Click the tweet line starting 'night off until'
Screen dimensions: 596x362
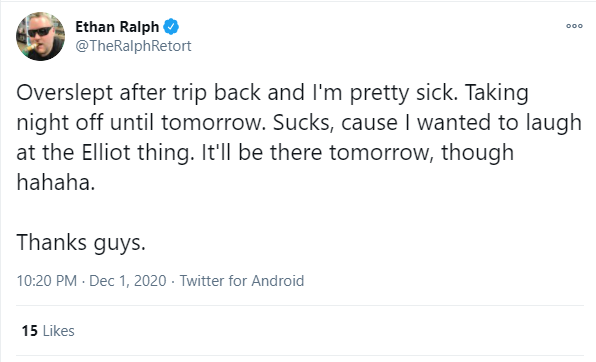pos(299,122)
